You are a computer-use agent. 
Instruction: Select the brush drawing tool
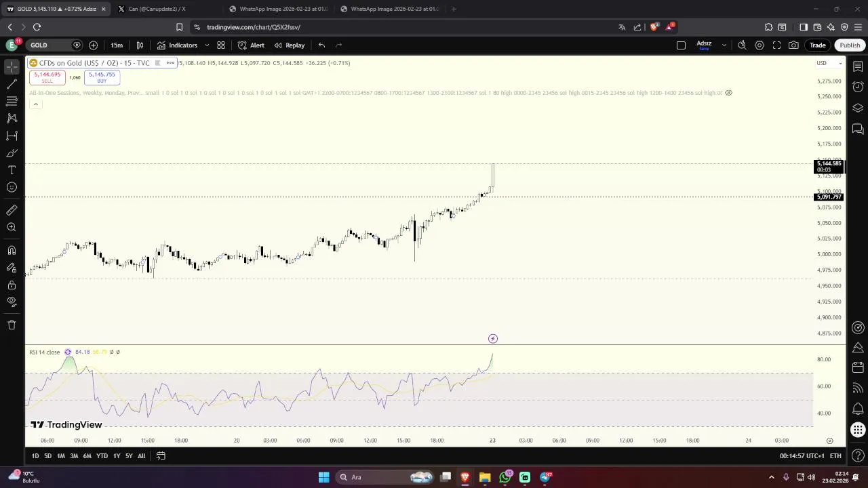(12, 153)
